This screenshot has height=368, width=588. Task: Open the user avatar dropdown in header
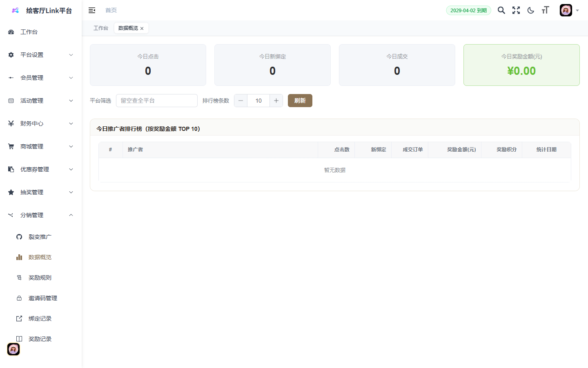coord(569,10)
